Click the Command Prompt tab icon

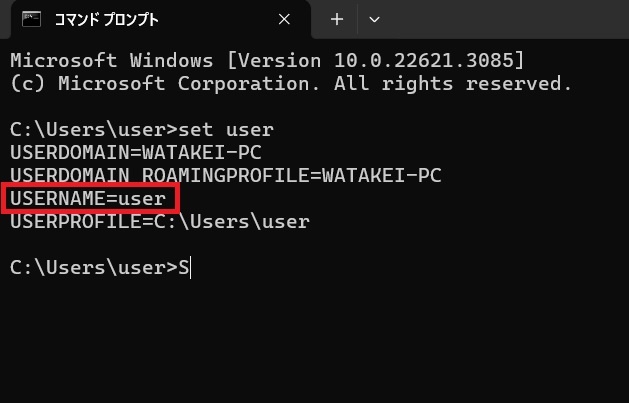pos(32,19)
